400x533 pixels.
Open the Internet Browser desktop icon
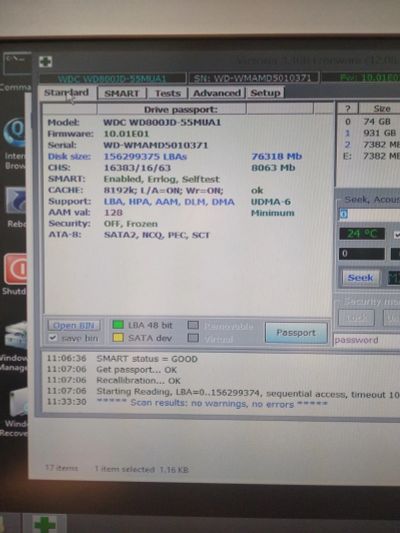15,134
